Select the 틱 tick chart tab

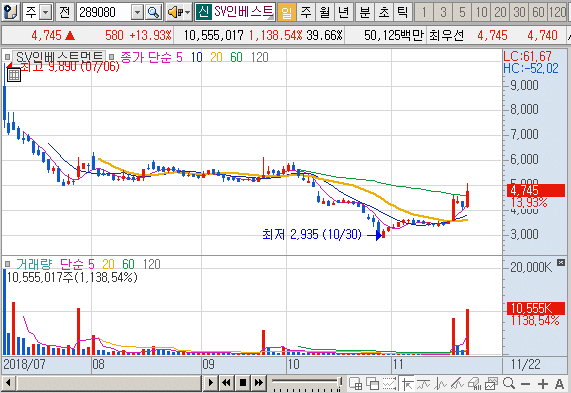402,12
